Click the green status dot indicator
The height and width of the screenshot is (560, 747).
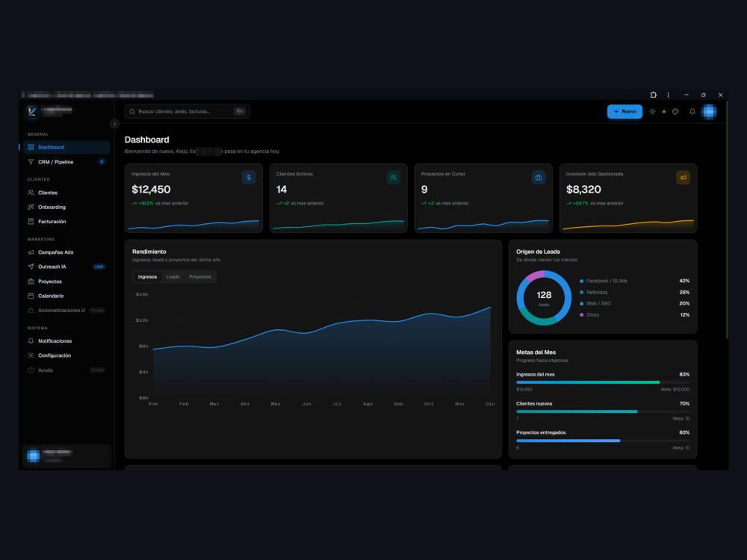point(663,111)
